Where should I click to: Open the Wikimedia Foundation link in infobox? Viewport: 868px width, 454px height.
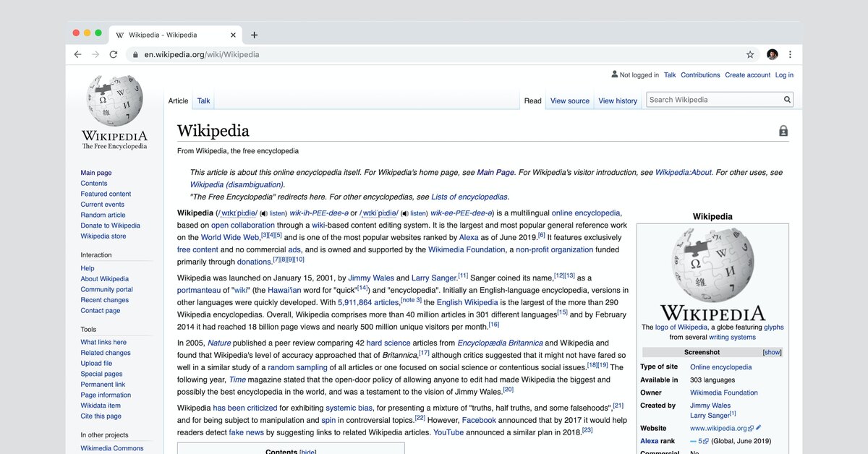pyautogui.click(x=724, y=393)
